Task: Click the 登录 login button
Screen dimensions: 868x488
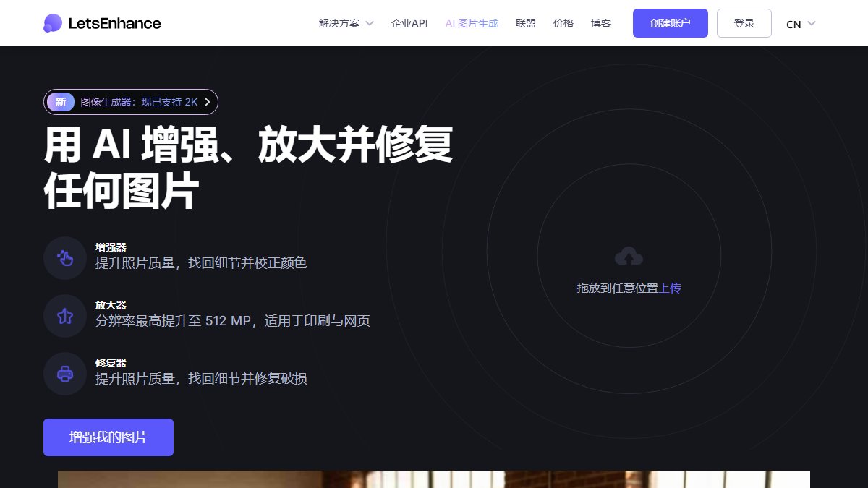Action: click(x=744, y=23)
